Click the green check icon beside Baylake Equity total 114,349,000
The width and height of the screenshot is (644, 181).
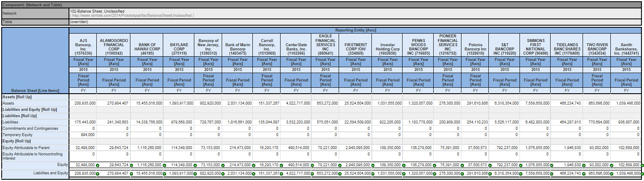tap(194, 165)
